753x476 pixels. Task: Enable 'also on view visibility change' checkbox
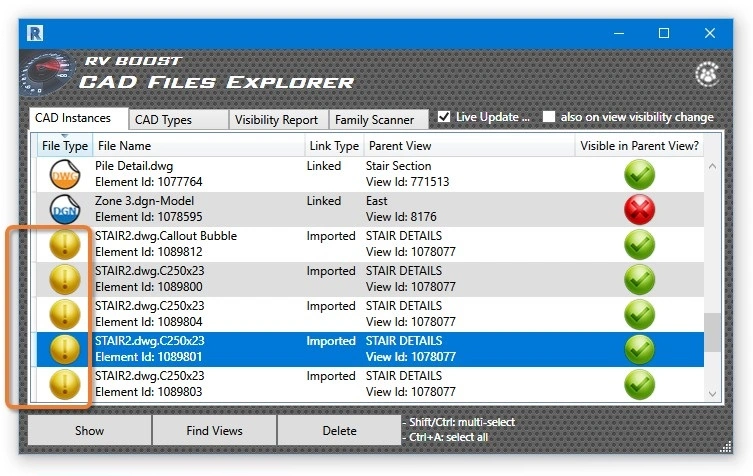point(549,117)
